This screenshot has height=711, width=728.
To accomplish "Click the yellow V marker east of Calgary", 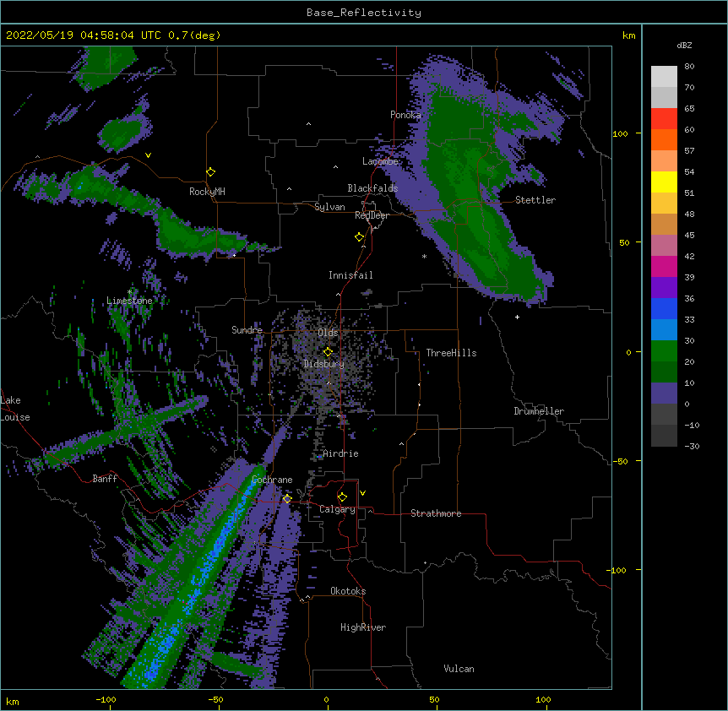I will [362, 493].
